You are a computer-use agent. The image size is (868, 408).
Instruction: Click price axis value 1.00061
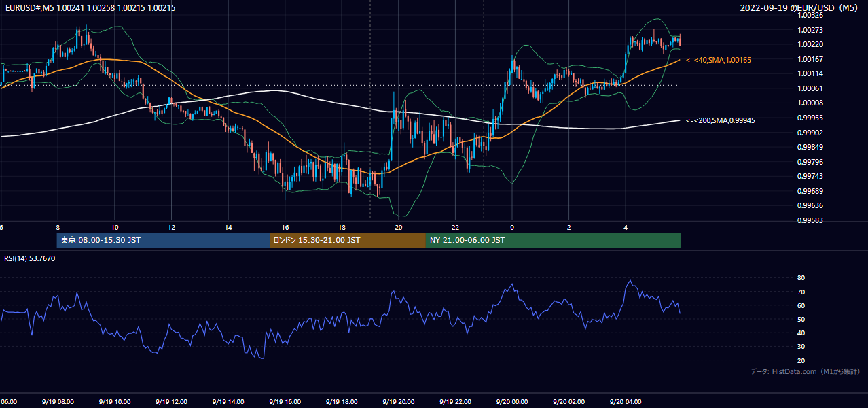[x=809, y=88]
